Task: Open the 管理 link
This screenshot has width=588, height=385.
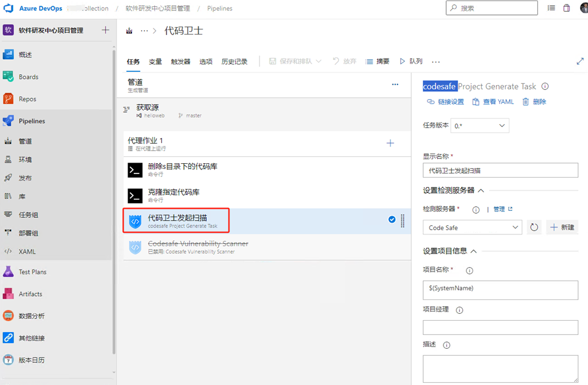Action: coord(503,209)
